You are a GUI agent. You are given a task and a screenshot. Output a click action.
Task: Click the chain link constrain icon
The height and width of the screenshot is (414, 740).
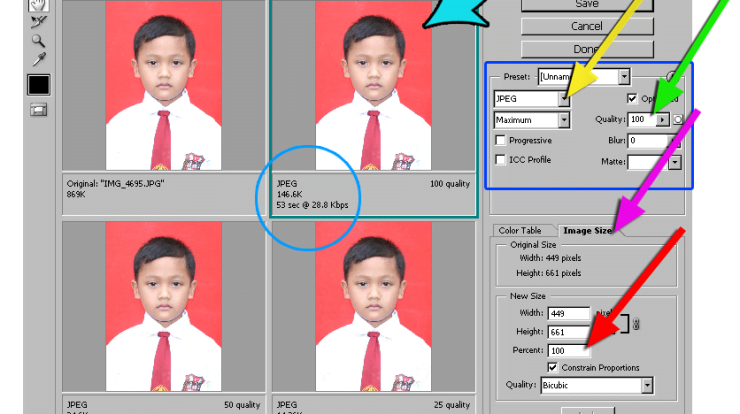(x=636, y=324)
